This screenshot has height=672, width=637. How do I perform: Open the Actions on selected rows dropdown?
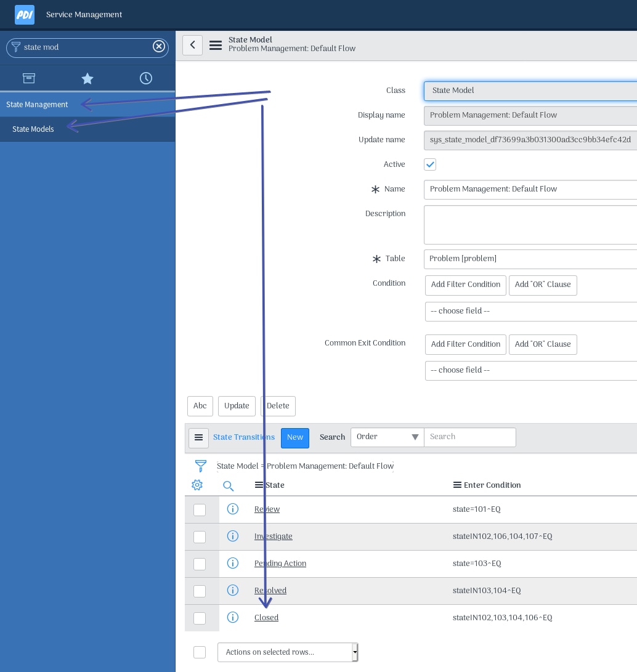(287, 652)
